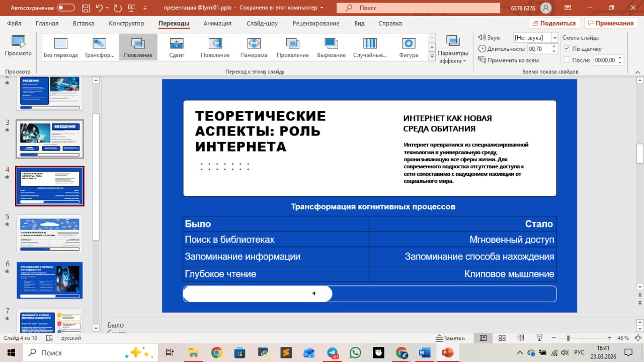
Task: Open the Справка tab
Action: [390, 23]
